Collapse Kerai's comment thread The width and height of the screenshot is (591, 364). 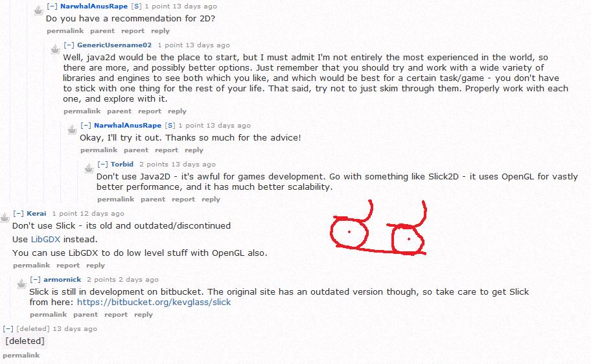click(18, 214)
